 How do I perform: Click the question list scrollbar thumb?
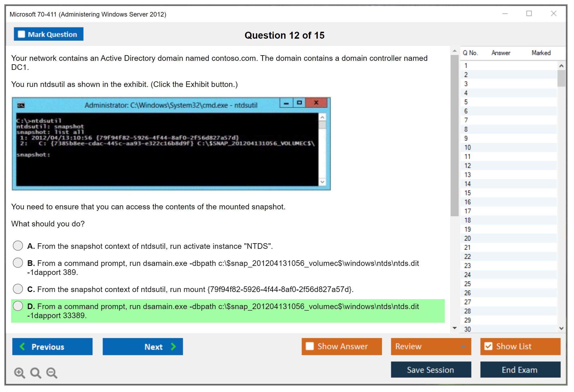pyautogui.click(x=561, y=78)
